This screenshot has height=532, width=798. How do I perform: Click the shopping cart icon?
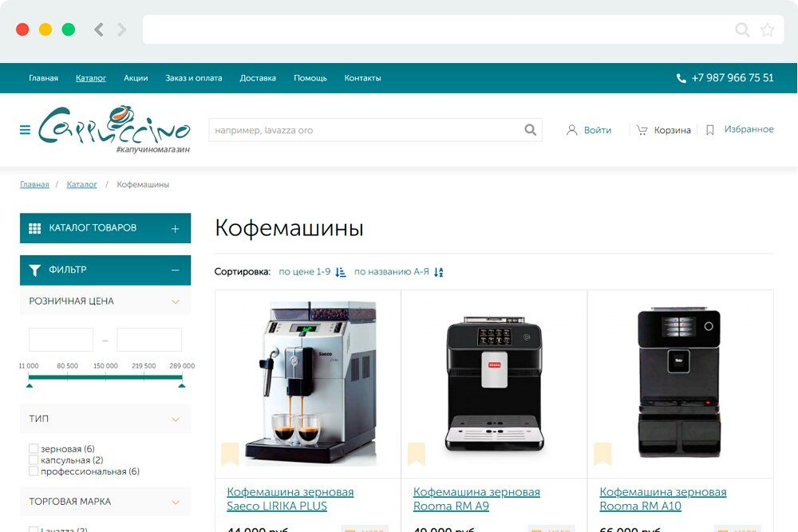tap(642, 130)
